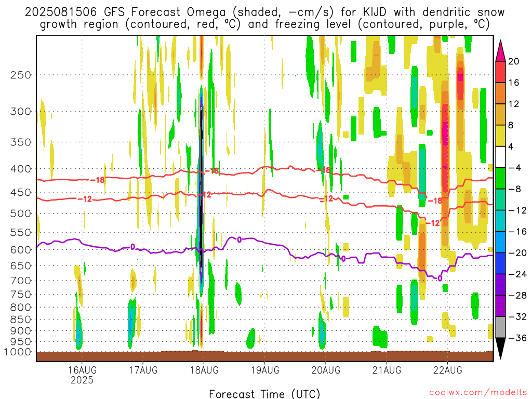Select the 800 pressure level label
Viewport: 532px width, 399px height.
click(21, 308)
